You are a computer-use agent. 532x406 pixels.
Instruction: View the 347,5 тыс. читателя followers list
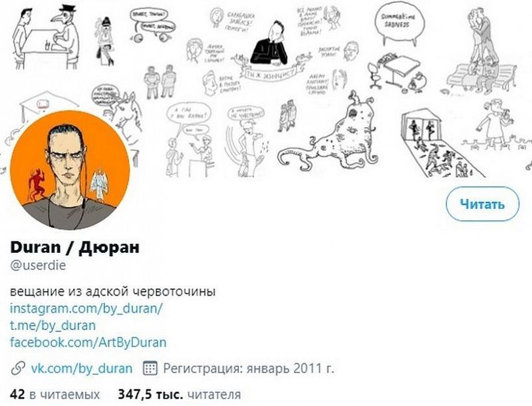[180, 395]
